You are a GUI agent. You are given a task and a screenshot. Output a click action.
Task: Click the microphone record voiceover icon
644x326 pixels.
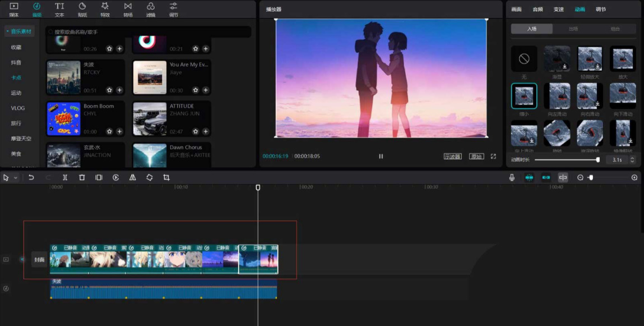pos(512,177)
